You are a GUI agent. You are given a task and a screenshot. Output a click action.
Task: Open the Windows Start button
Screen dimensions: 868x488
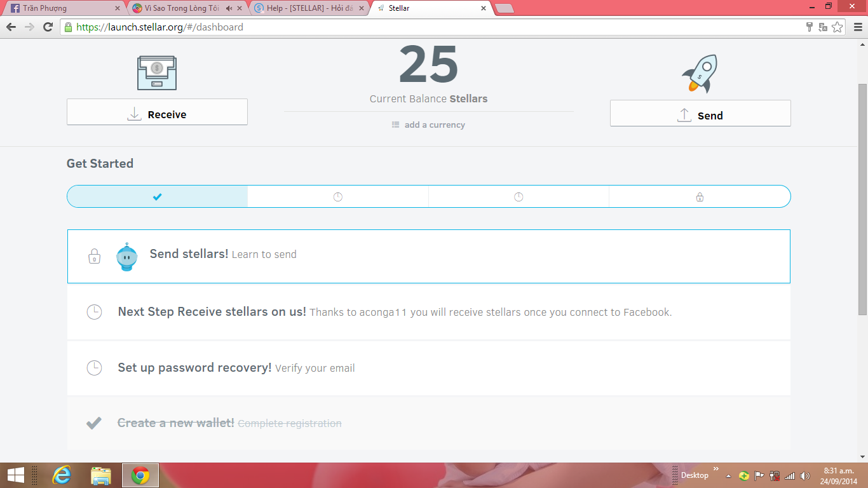click(x=15, y=475)
